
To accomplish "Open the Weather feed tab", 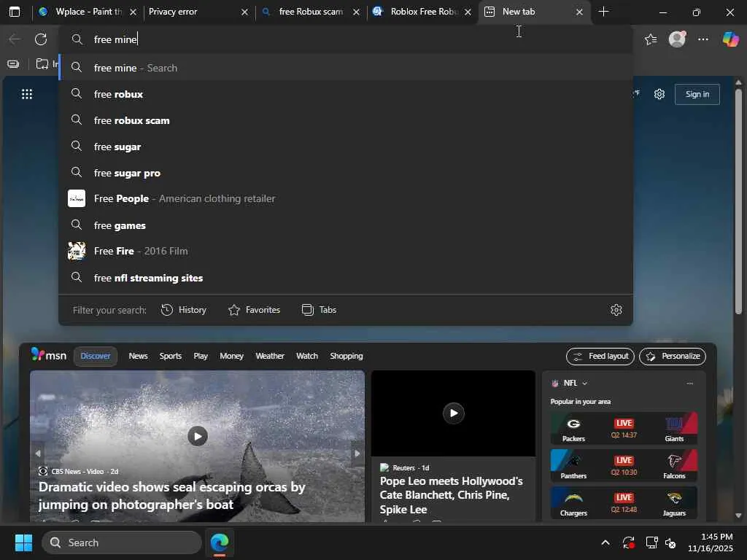I will point(270,356).
